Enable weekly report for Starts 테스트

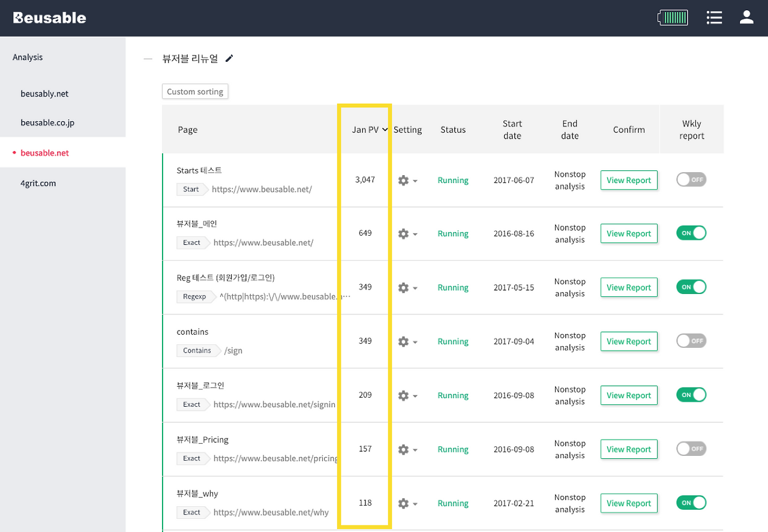691,179
